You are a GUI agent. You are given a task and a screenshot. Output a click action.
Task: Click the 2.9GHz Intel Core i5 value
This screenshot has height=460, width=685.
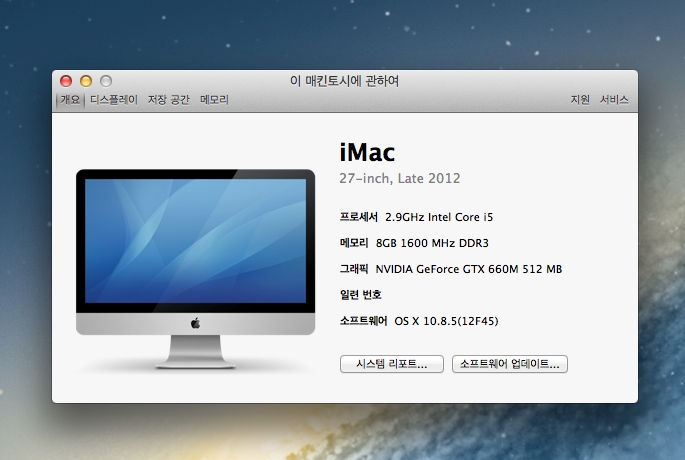tap(439, 217)
